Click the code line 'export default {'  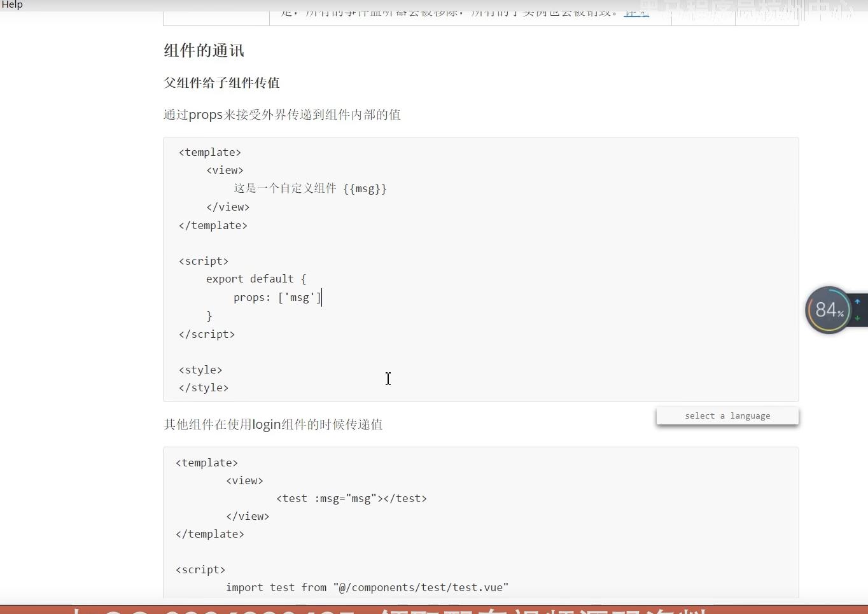click(x=256, y=279)
